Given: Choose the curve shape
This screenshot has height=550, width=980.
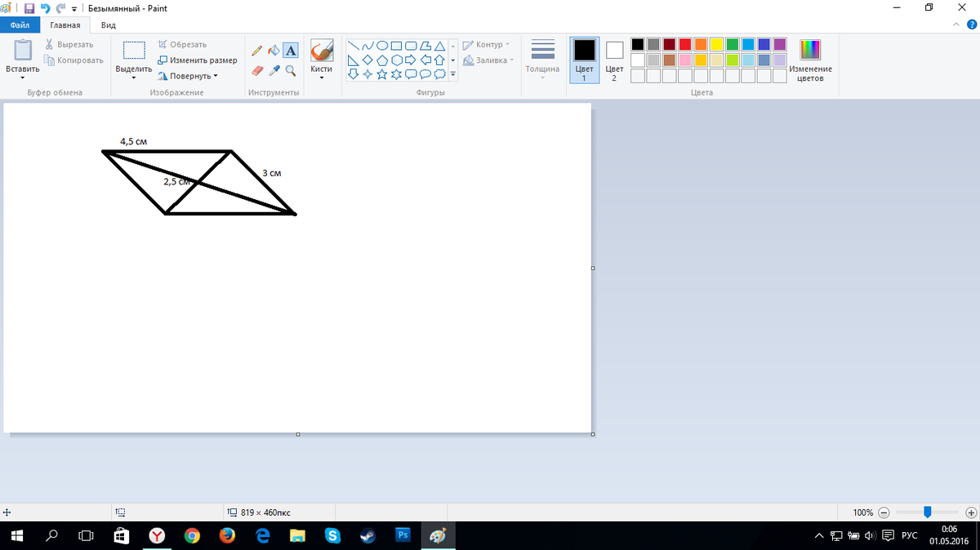Looking at the screenshot, I should (367, 46).
